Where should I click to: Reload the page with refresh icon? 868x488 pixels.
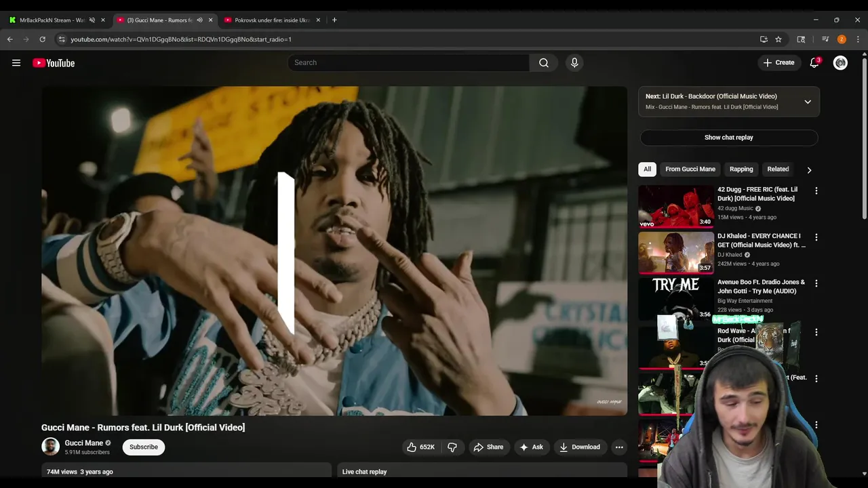tap(42, 39)
